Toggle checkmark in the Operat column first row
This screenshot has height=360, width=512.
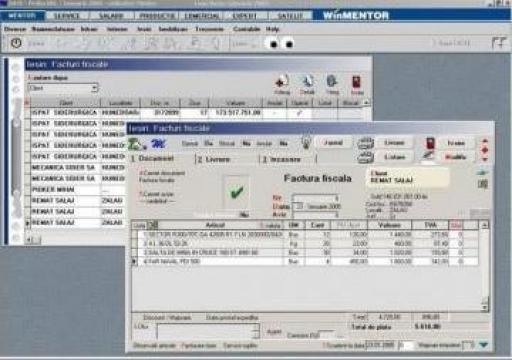299,113
